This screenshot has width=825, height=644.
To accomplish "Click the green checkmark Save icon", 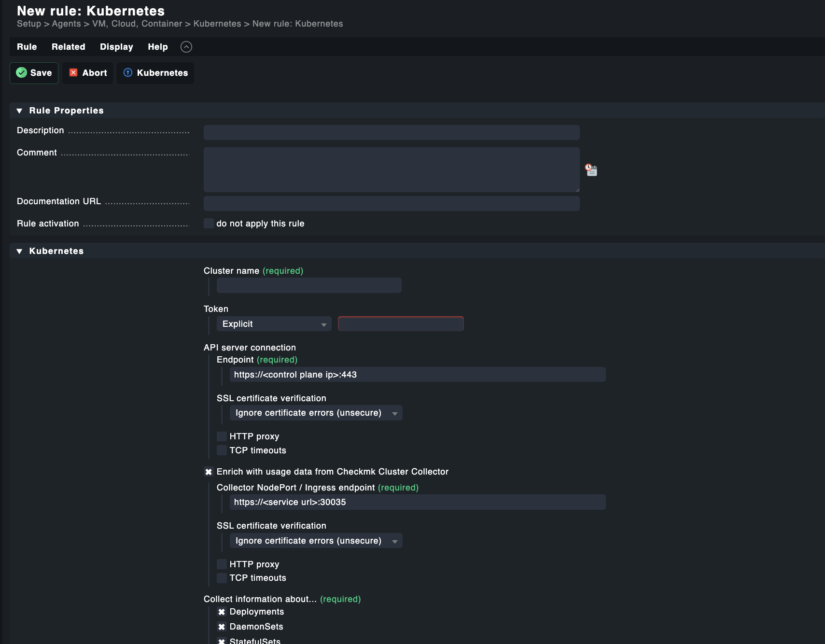I will click(21, 72).
